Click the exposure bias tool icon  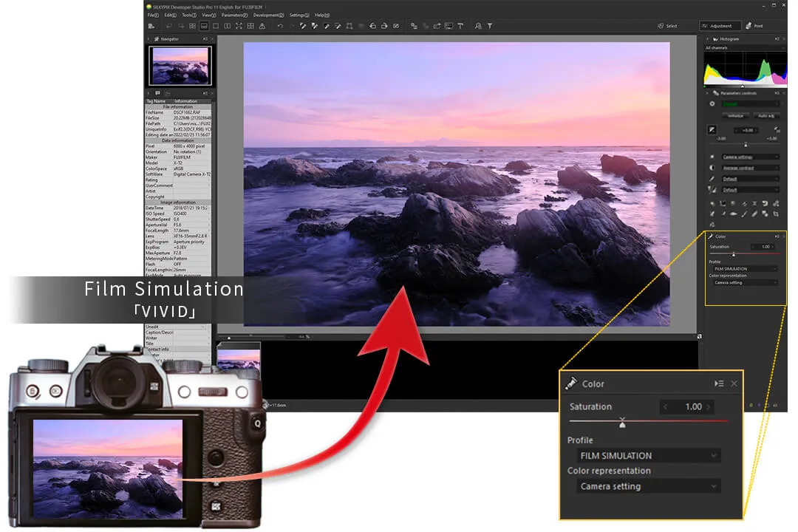coord(712,130)
